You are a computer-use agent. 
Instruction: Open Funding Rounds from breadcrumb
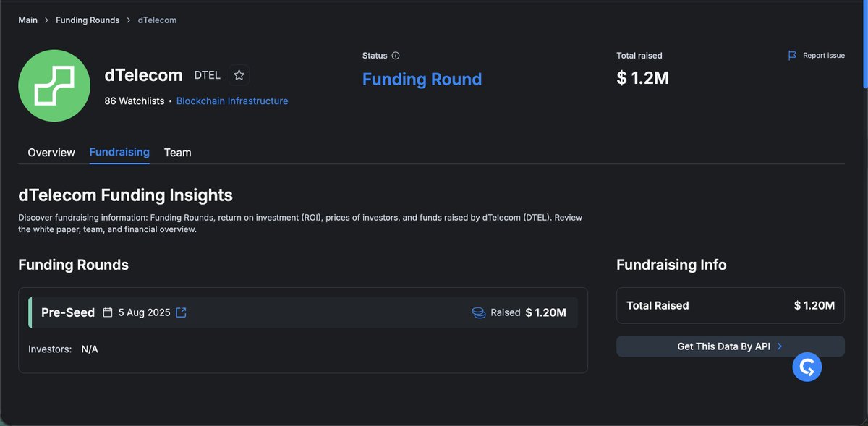click(88, 20)
